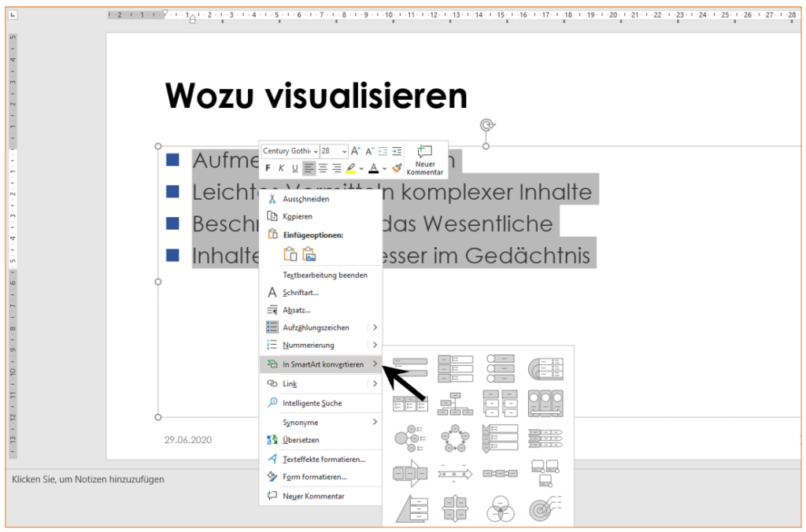
Task: Choose the chevron arrows list SmartArt layout
Action: [545, 438]
